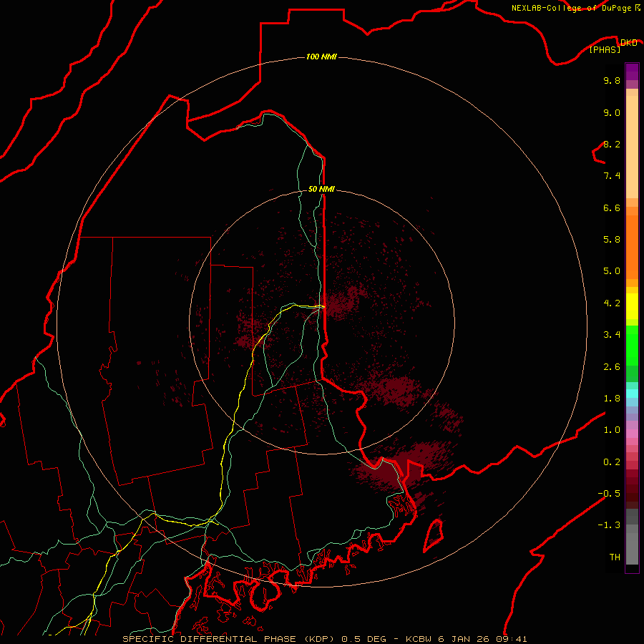Click the Specific Differential Phase KDP title text
The height and width of the screenshot is (644, 644).
pos(324,639)
